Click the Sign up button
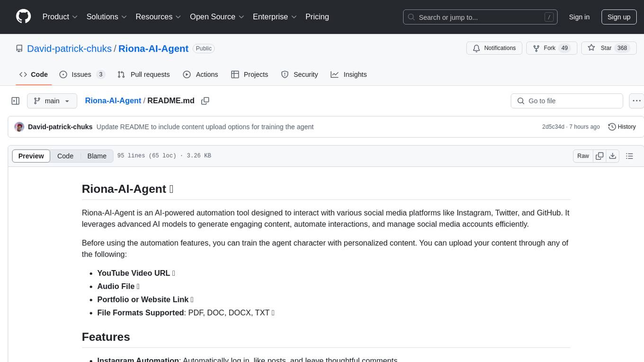 point(619,17)
